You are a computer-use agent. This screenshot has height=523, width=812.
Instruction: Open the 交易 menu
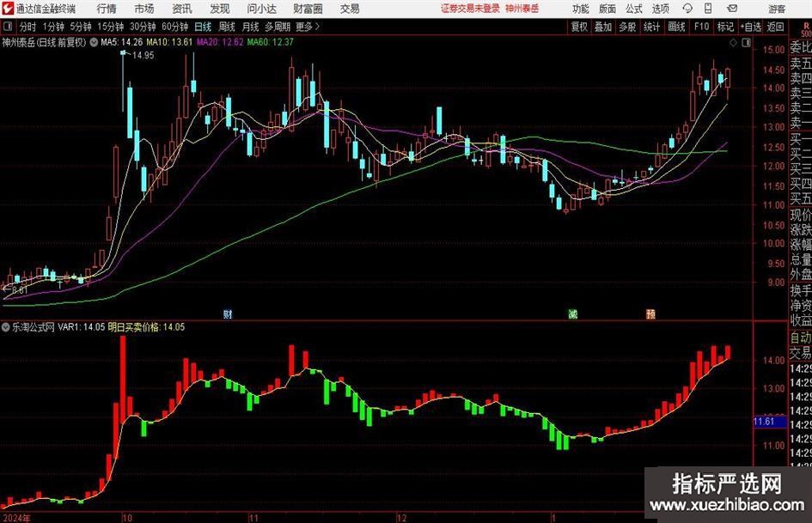click(x=350, y=9)
